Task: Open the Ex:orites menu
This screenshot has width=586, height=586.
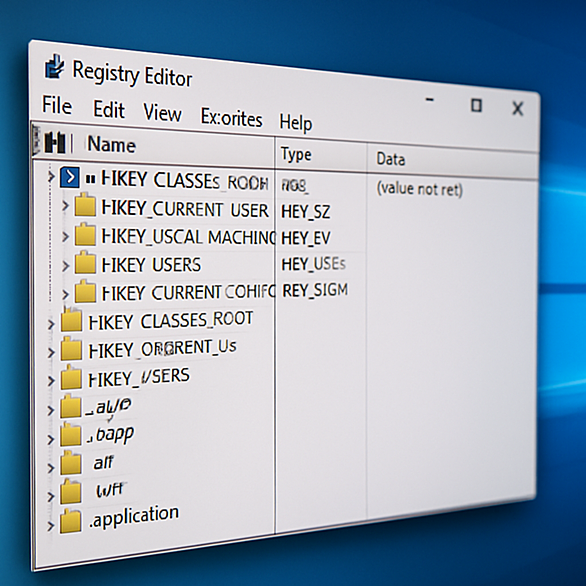Action: tap(231, 118)
